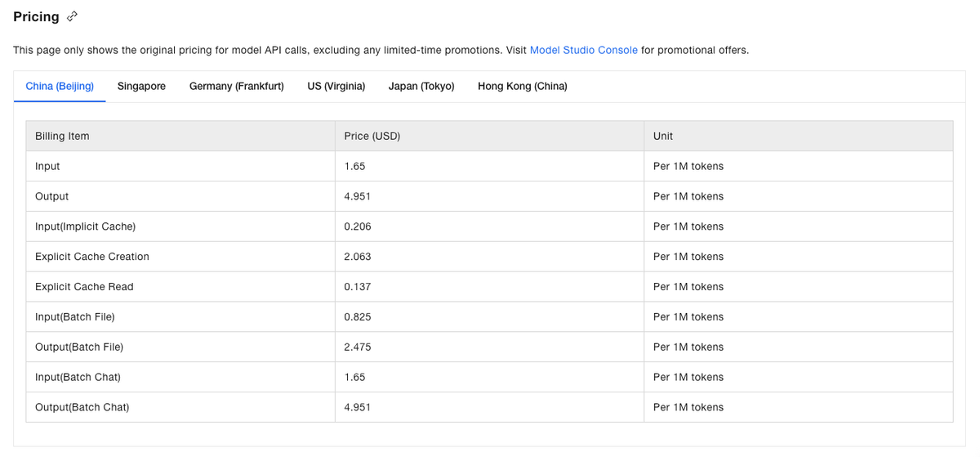Open the US (Virginia) pricing tab
This screenshot has height=457, width=980.
click(x=336, y=86)
